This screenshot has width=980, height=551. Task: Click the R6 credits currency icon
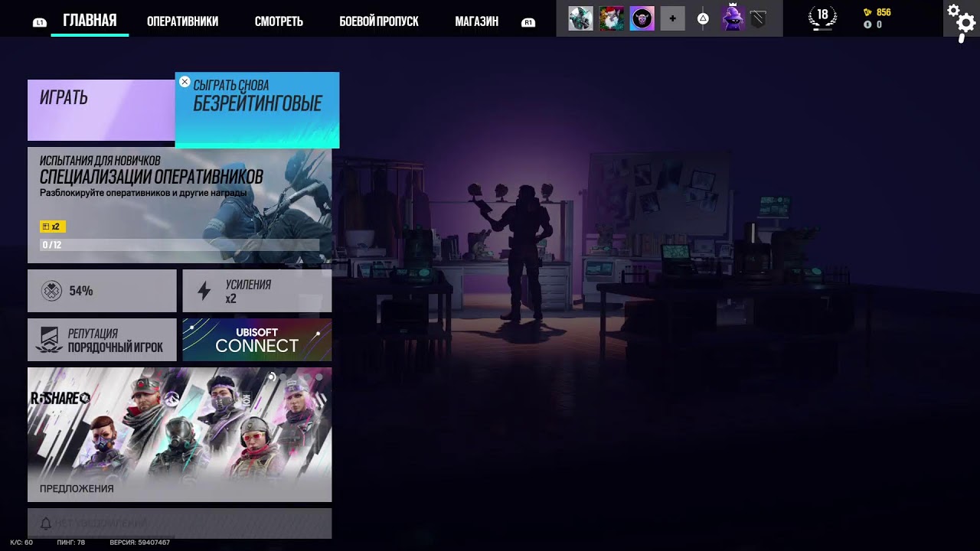[867, 24]
